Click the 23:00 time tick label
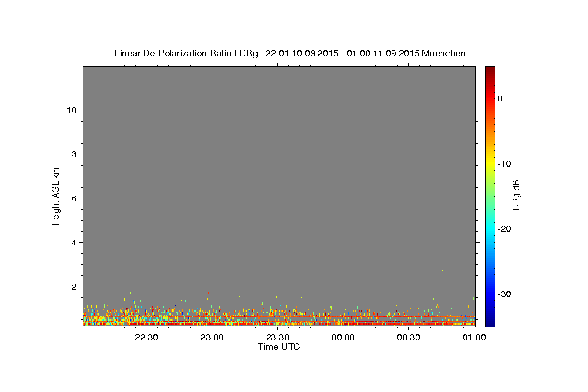 click(x=212, y=337)
